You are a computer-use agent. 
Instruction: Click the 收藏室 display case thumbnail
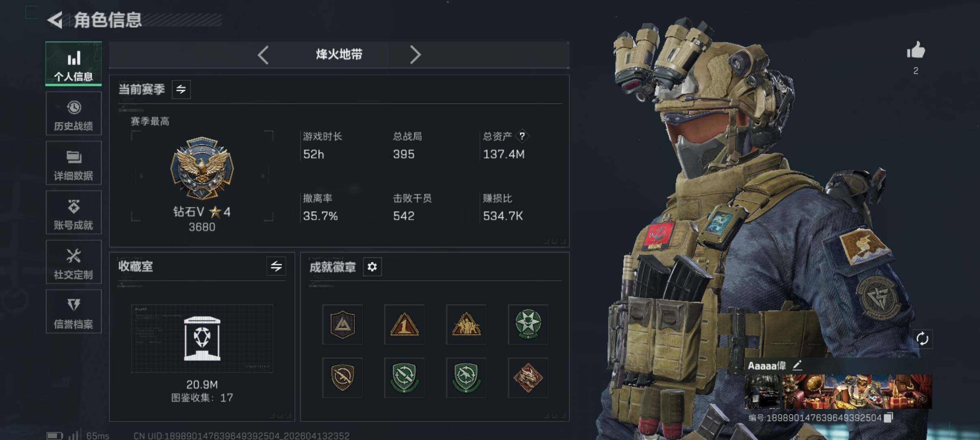[x=202, y=339]
